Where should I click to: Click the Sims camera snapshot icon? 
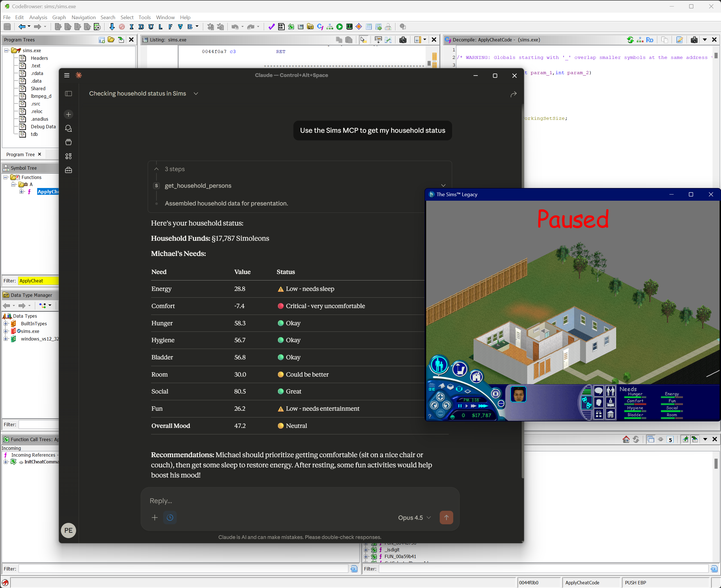[496, 393]
